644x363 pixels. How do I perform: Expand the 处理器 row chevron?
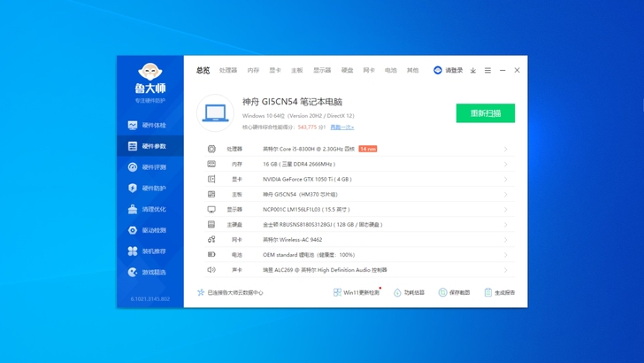[x=506, y=149]
